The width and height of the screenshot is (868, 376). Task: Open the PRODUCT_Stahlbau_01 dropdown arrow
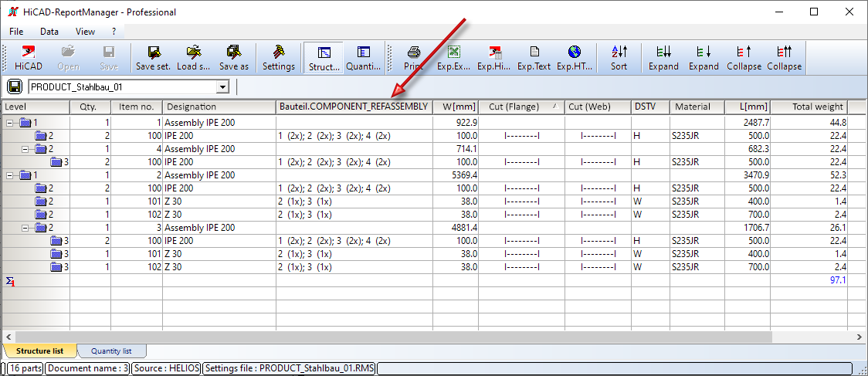tap(222, 87)
